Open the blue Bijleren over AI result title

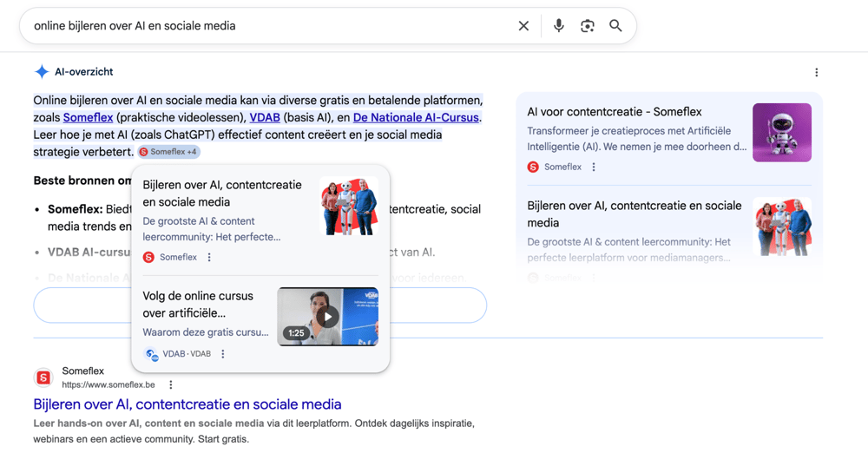coord(187,404)
